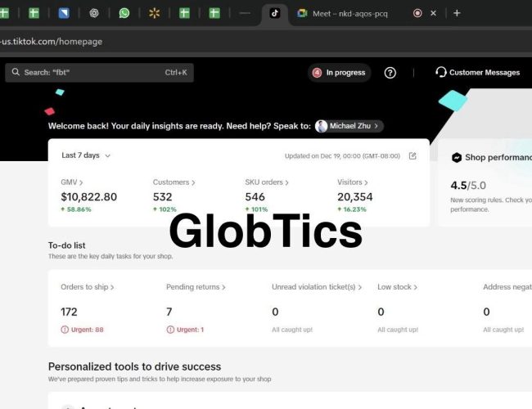Open the SKU orders details link

pos(267,182)
